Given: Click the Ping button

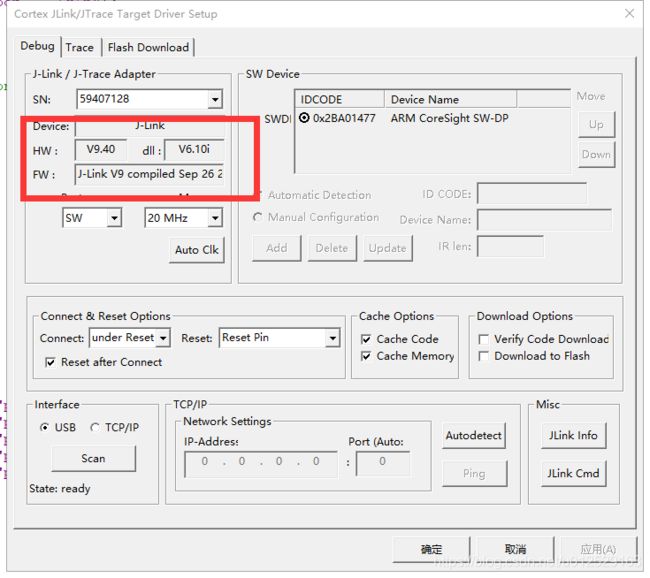Looking at the screenshot, I should (x=474, y=473).
